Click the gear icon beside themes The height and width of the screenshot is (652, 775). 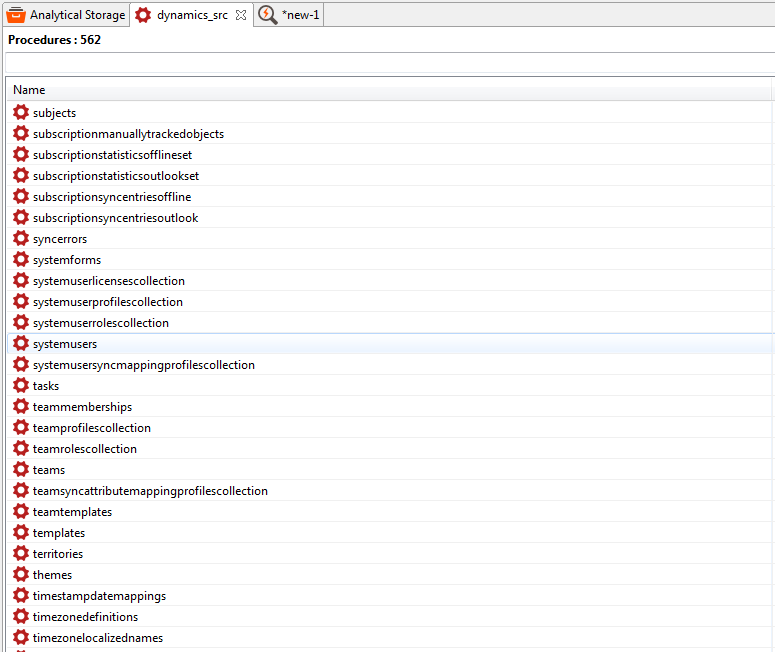tap(20, 575)
